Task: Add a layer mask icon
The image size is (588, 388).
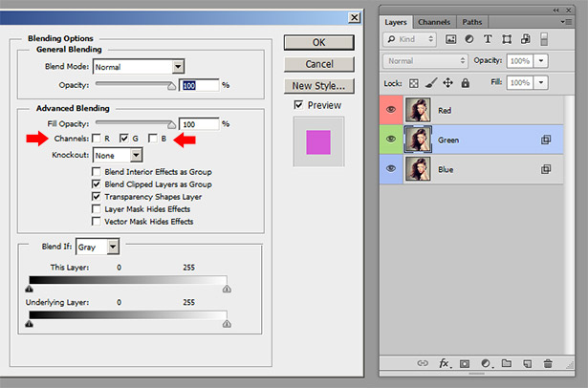Action: [x=465, y=364]
